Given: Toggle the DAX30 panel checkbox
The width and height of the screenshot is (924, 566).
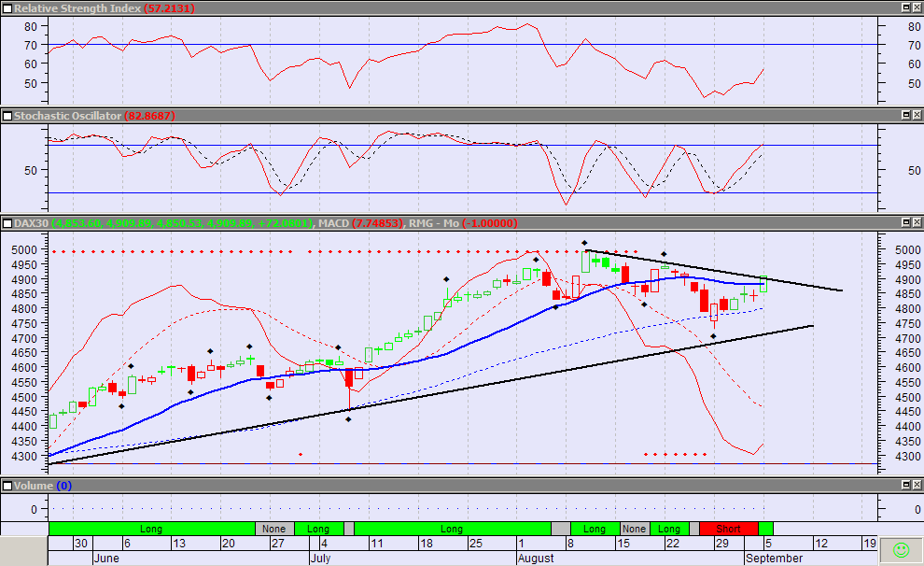Looking at the screenshot, I should (7, 223).
